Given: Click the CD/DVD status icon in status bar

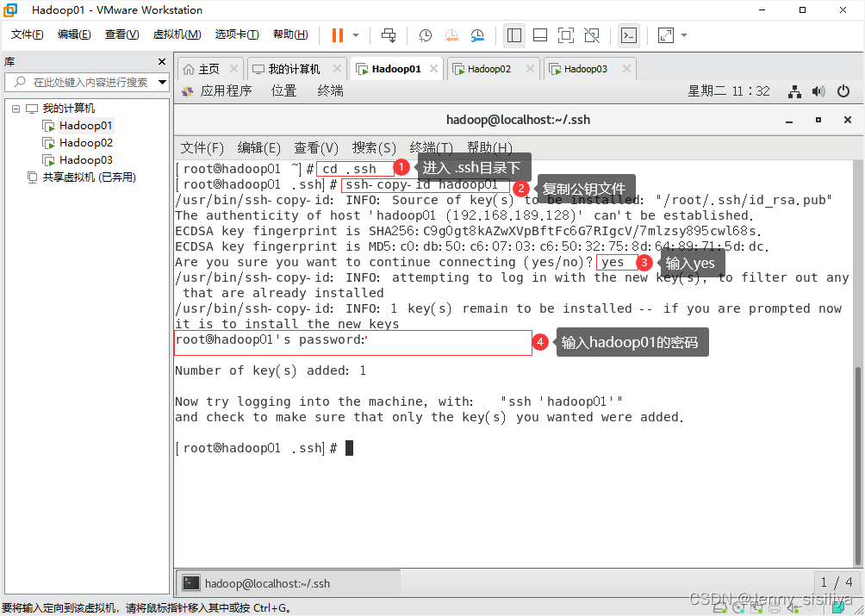Looking at the screenshot, I should [x=738, y=608].
